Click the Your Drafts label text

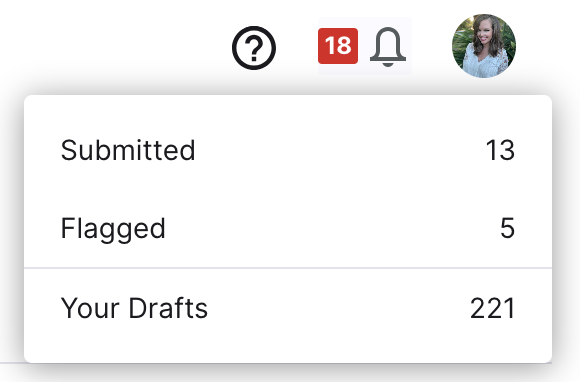point(134,308)
